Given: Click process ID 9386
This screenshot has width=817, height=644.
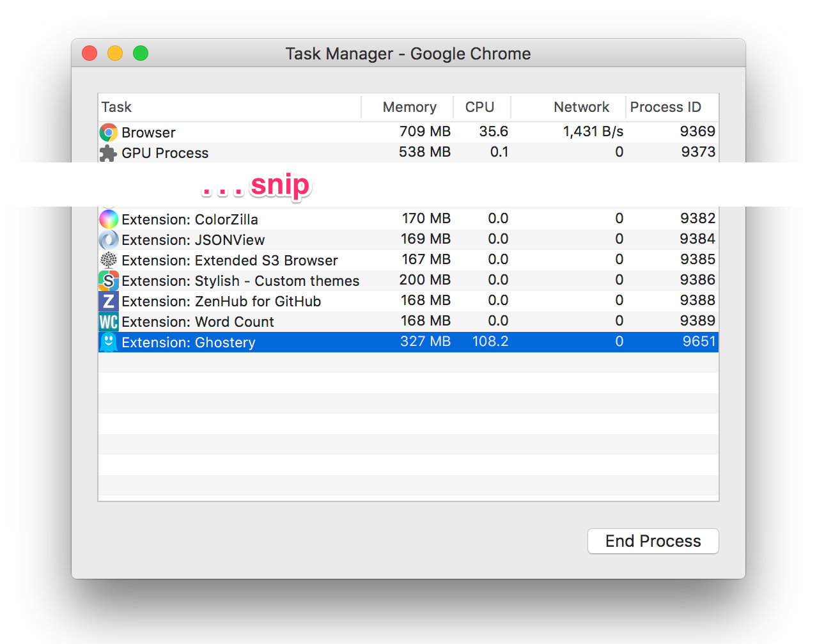Looking at the screenshot, I should (x=697, y=280).
